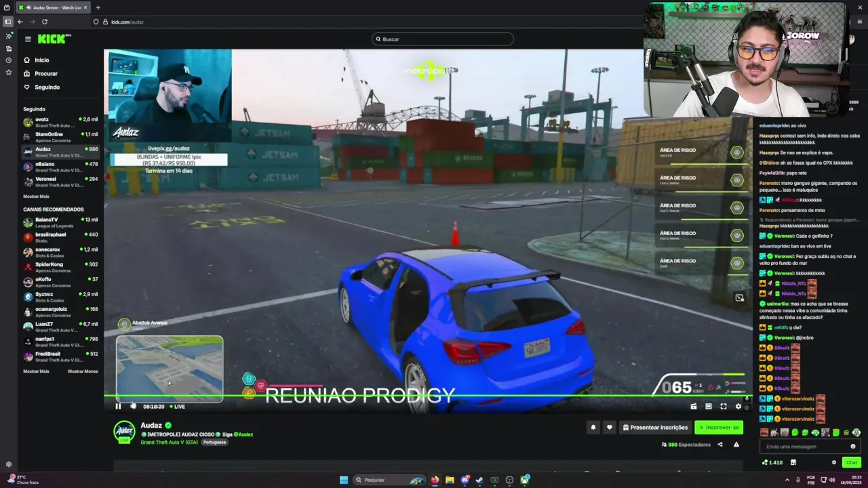The height and width of the screenshot is (488, 868).
Task: Go back in browser history
Action: point(20,22)
